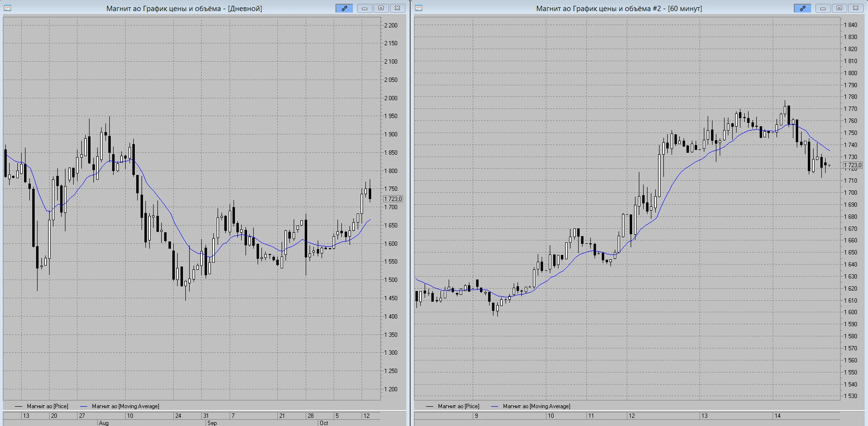
Task: Click the 2 200 price level on the daily chart axis
Action: [x=391, y=26]
